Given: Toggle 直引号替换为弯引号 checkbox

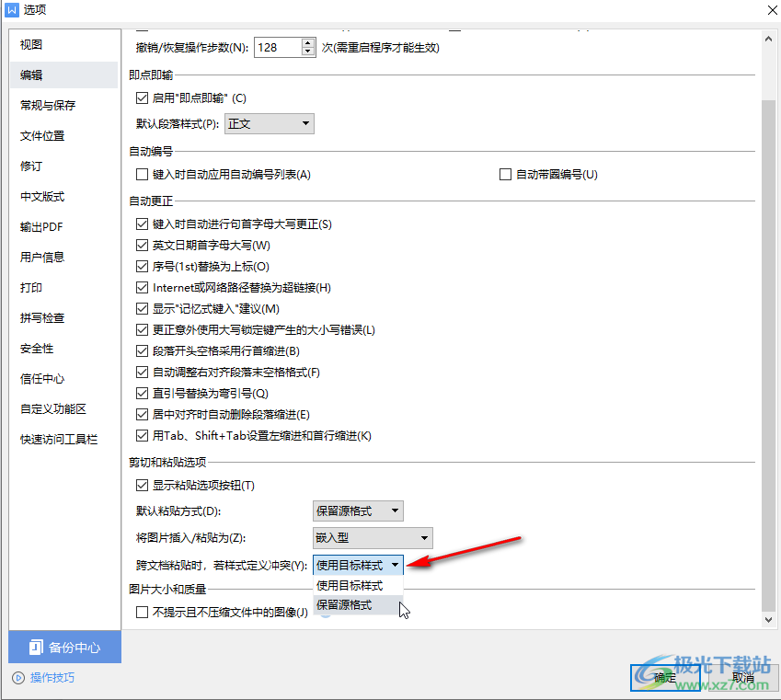Looking at the screenshot, I should pos(142,394).
